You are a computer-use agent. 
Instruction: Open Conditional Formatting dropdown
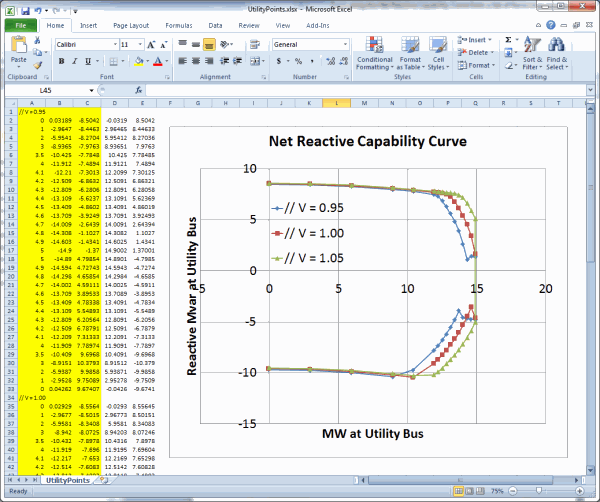point(374,53)
